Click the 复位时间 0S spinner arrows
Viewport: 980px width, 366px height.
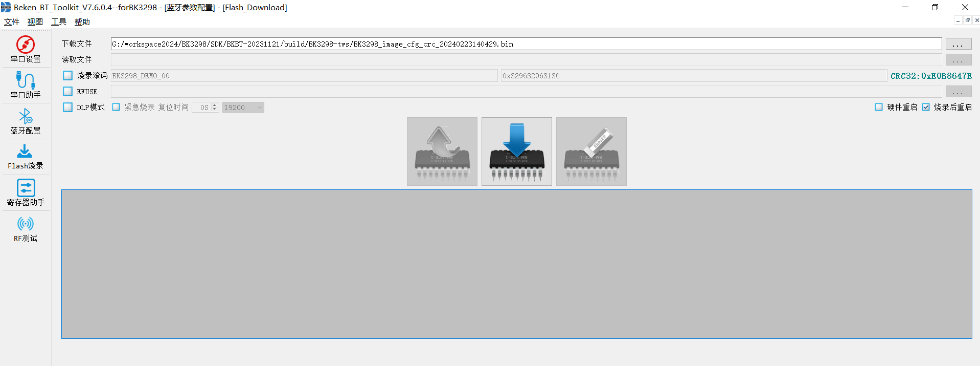215,107
